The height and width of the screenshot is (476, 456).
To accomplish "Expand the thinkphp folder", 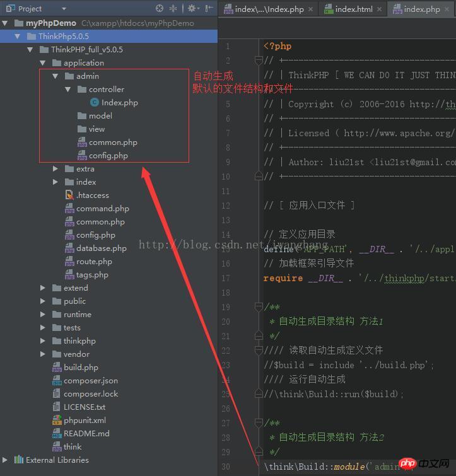I will (x=42, y=341).
